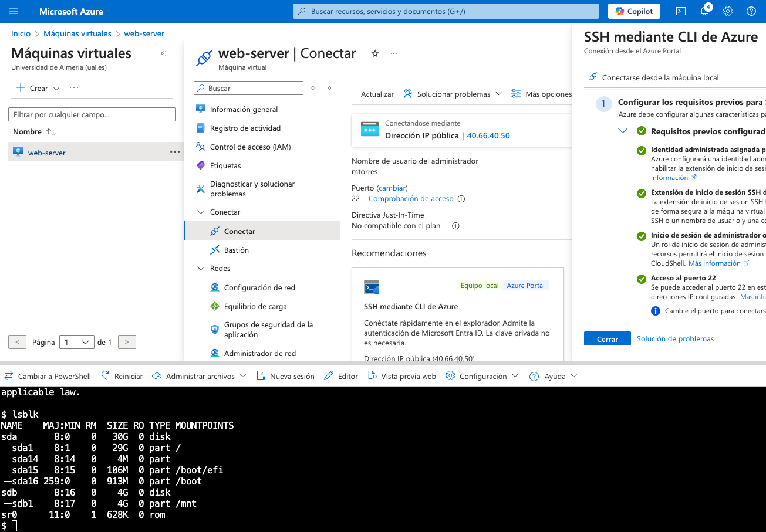Click Más opciones in toolbar
This screenshot has width=766, height=532.
[x=541, y=94]
